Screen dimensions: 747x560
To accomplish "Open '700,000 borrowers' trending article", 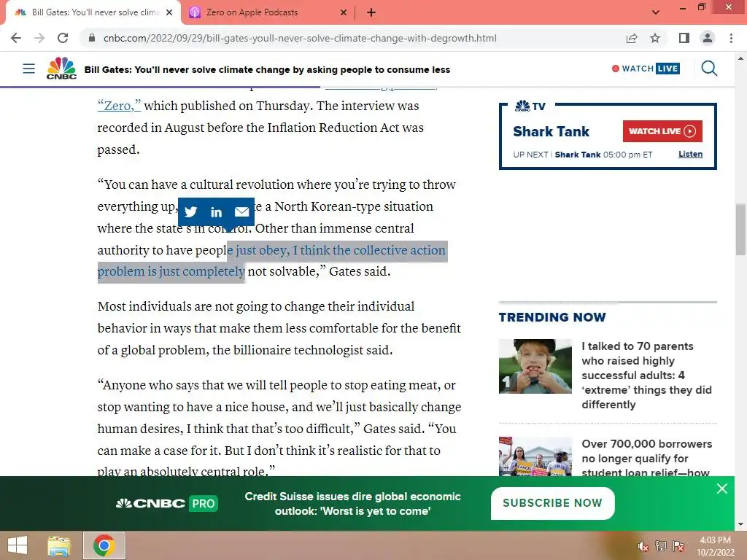I will pyautogui.click(x=646, y=458).
